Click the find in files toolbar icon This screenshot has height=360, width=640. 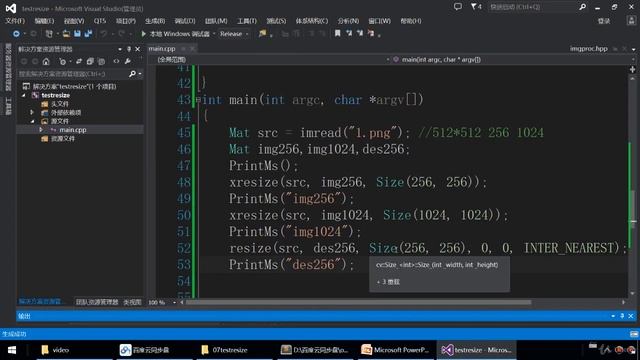point(262,34)
